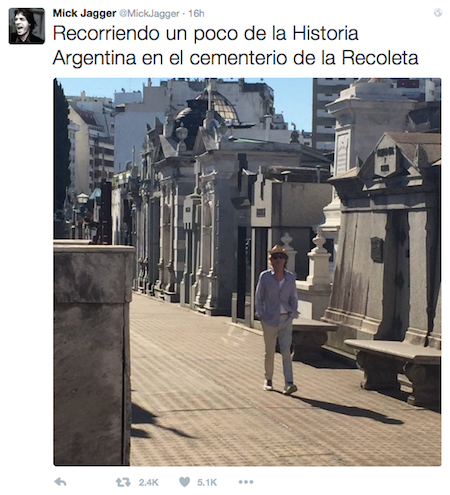
Task: Click the word Historia in tweet text
Action: point(326,33)
